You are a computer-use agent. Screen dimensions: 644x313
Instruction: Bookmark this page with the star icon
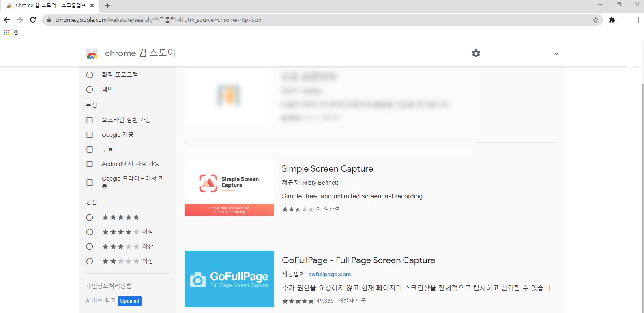[x=596, y=20]
